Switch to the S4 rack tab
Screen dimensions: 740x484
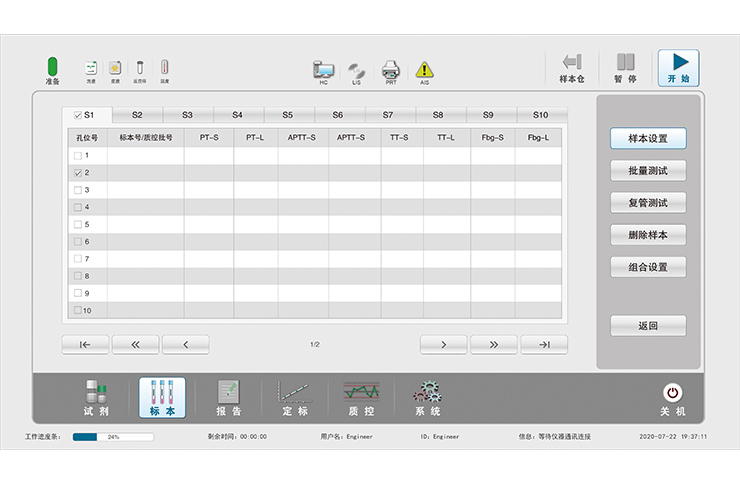click(x=237, y=115)
